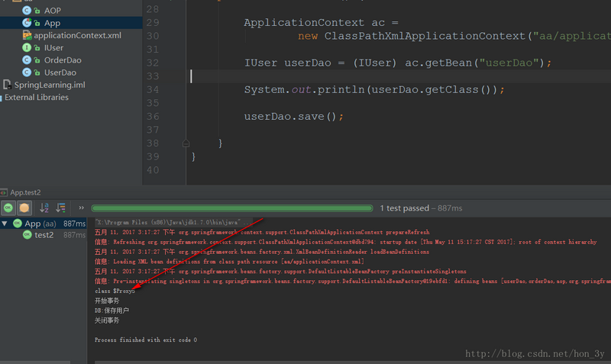The width and height of the screenshot is (611, 364).
Task: Click the 887ms duration of test2
Action: (x=74, y=235)
